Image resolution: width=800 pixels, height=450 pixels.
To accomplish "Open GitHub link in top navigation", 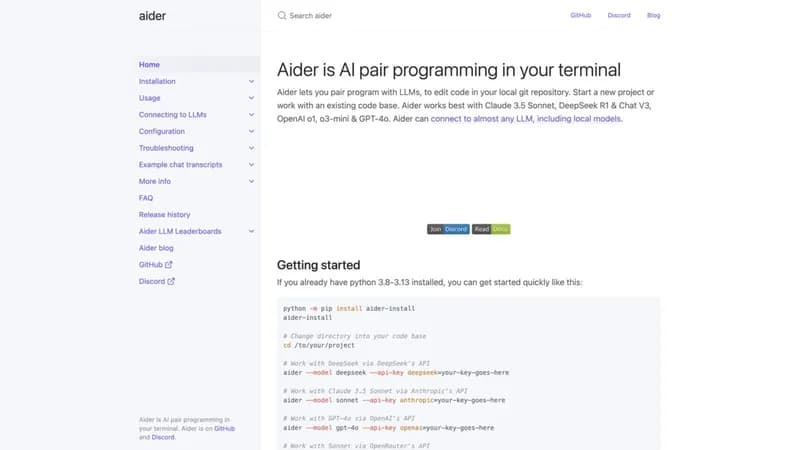I will tap(581, 15).
